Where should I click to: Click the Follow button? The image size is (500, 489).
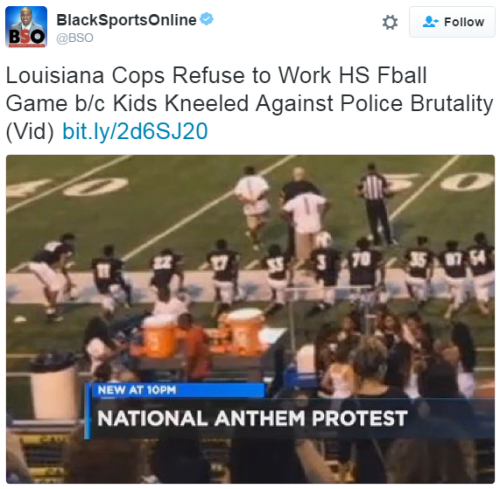point(452,22)
